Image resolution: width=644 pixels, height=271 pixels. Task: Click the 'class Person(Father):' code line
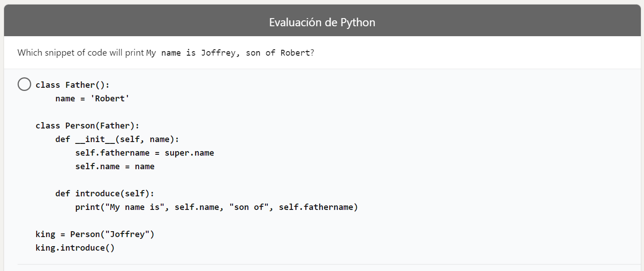pyautogui.click(x=88, y=125)
